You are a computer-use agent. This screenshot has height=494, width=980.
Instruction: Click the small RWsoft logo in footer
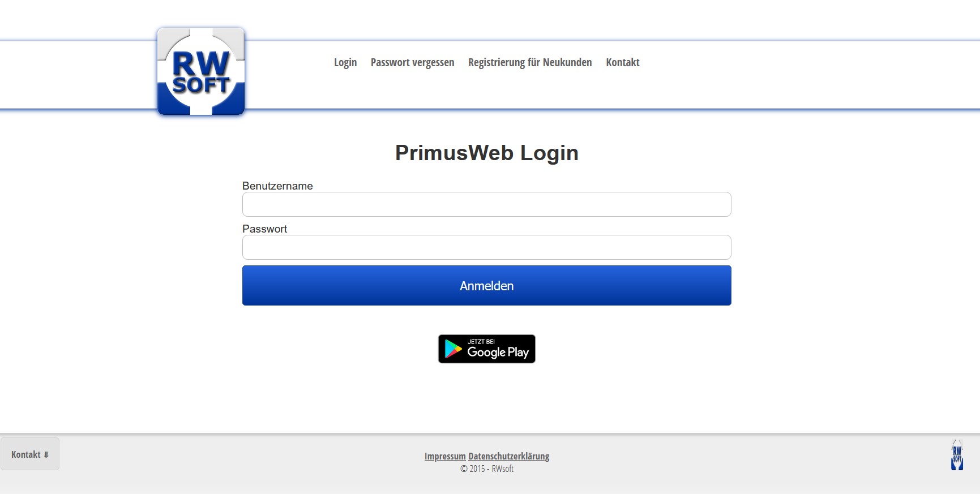coord(957,455)
